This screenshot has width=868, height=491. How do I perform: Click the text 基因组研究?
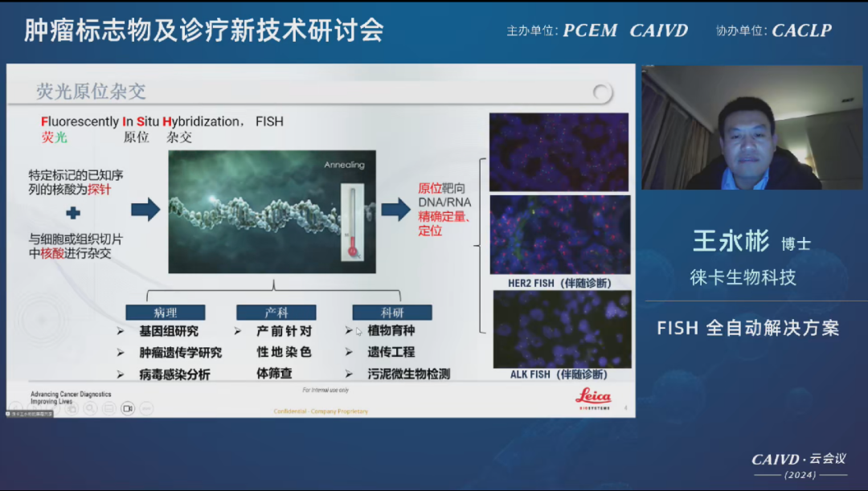point(169,331)
